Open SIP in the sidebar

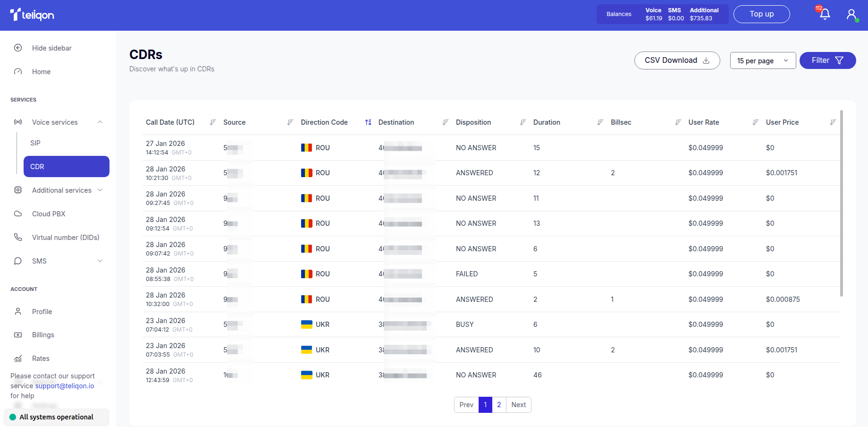[35, 143]
